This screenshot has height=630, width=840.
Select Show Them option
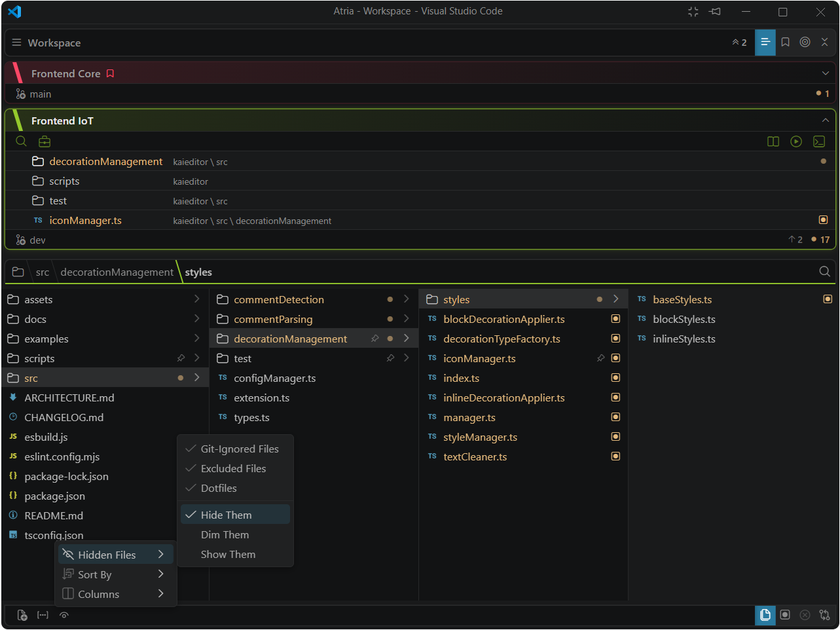236,555
